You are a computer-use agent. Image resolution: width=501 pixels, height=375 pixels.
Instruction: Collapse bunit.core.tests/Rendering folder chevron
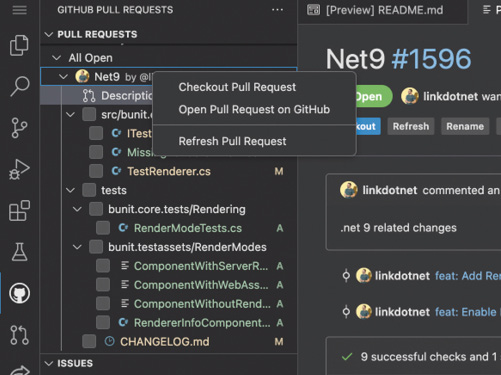pos(77,209)
